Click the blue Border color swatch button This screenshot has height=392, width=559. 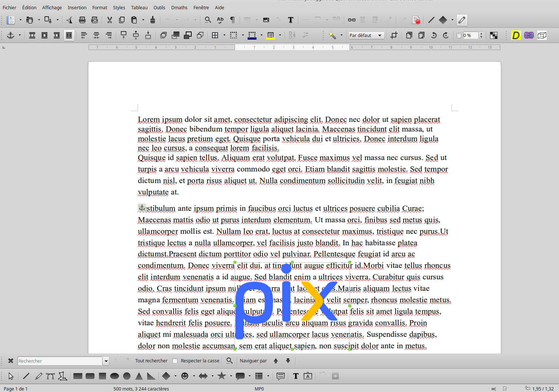pyautogui.click(x=252, y=35)
